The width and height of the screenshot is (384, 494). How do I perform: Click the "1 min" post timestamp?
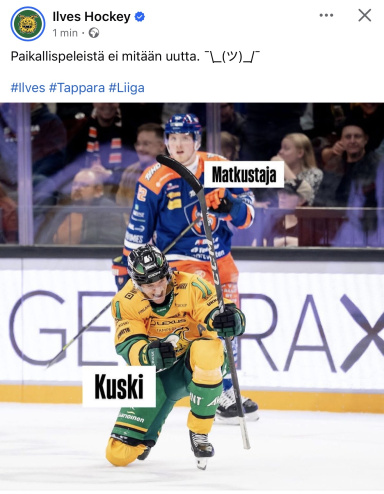click(65, 33)
